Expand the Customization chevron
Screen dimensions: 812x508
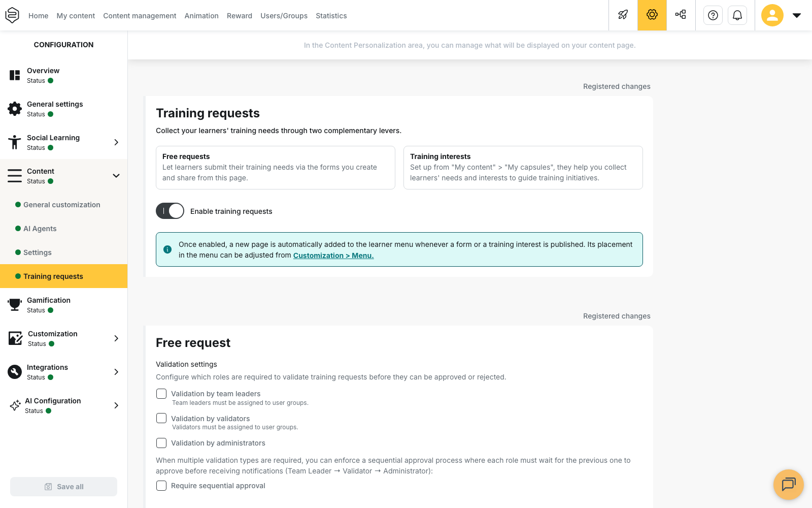point(116,338)
